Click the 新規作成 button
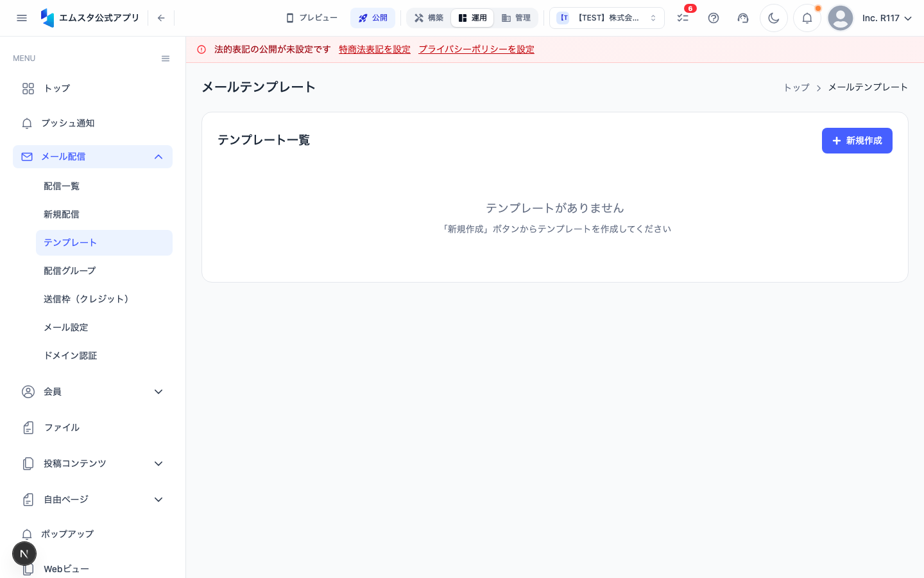 pyautogui.click(x=857, y=141)
